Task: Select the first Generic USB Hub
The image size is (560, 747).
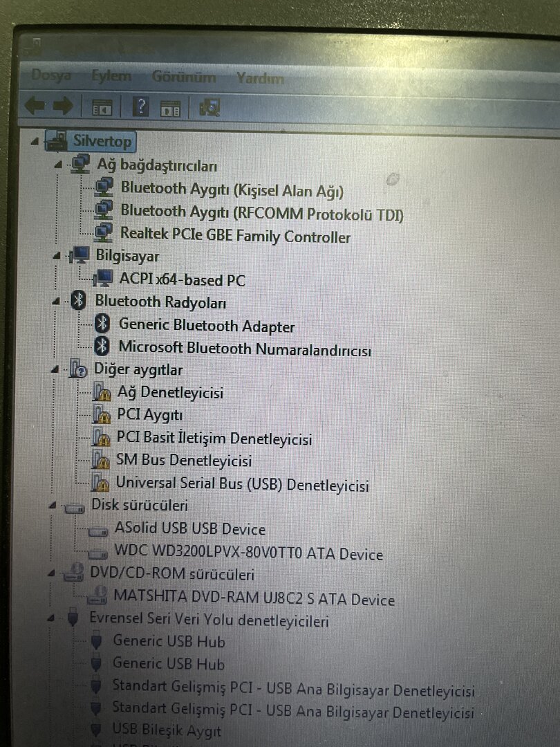Action: 169,641
